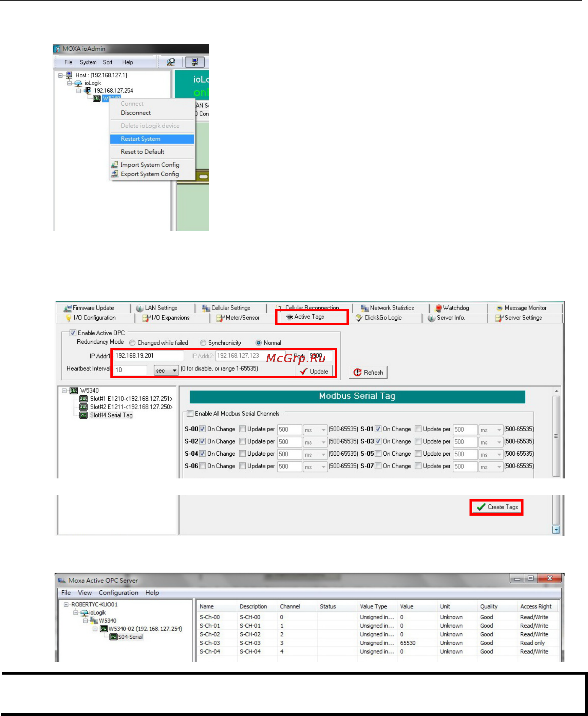Collapse ROBERTYC-KUO01 node in OPC Server
Image resolution: width=588 pixels, height=716 pixels.
66,605
